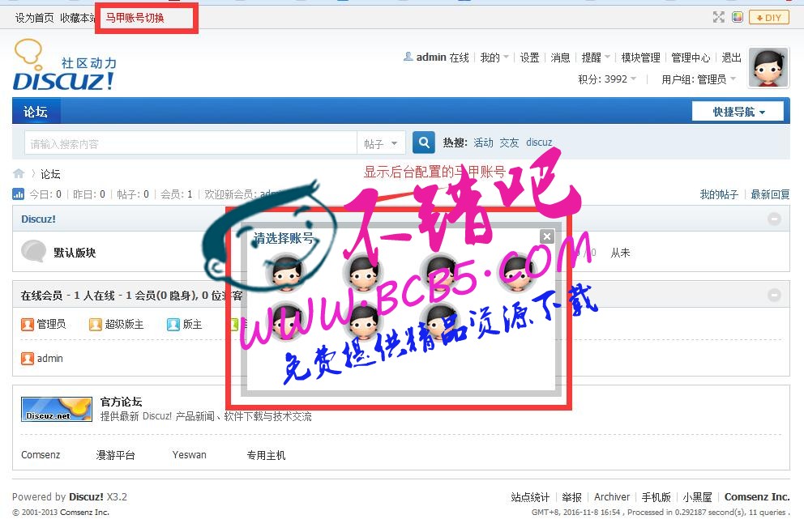Collapse the 在线会员 section
804x532 pixels.
(774, 295)
